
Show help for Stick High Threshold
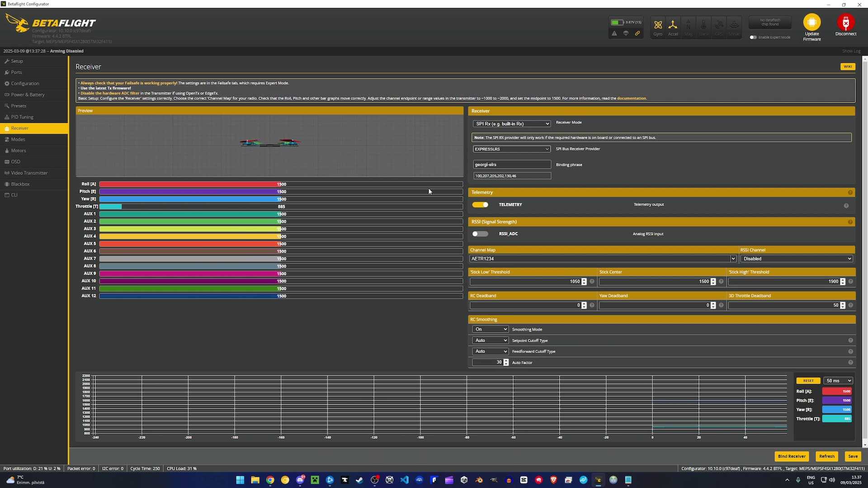coord(850,282)
